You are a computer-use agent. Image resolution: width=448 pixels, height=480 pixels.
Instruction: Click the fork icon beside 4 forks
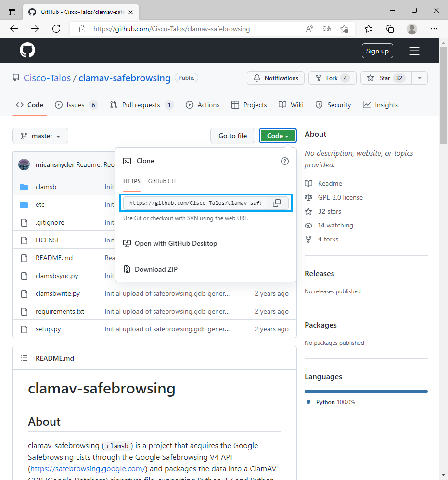coord(308,239)
